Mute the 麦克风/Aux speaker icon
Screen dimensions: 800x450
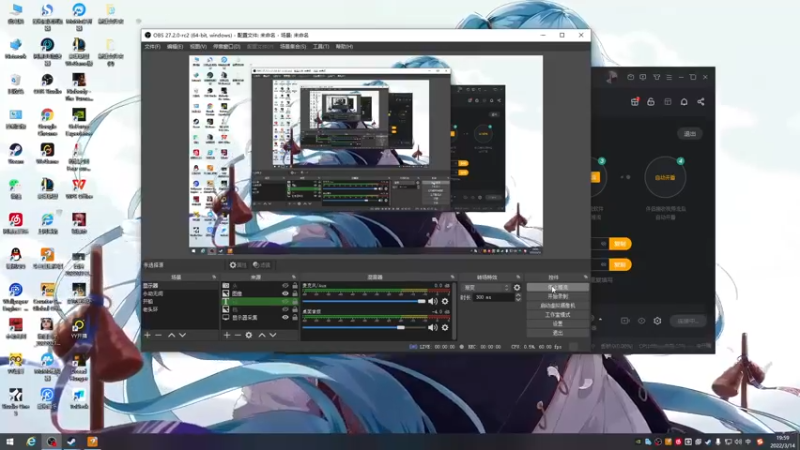(x=433, y=302)
